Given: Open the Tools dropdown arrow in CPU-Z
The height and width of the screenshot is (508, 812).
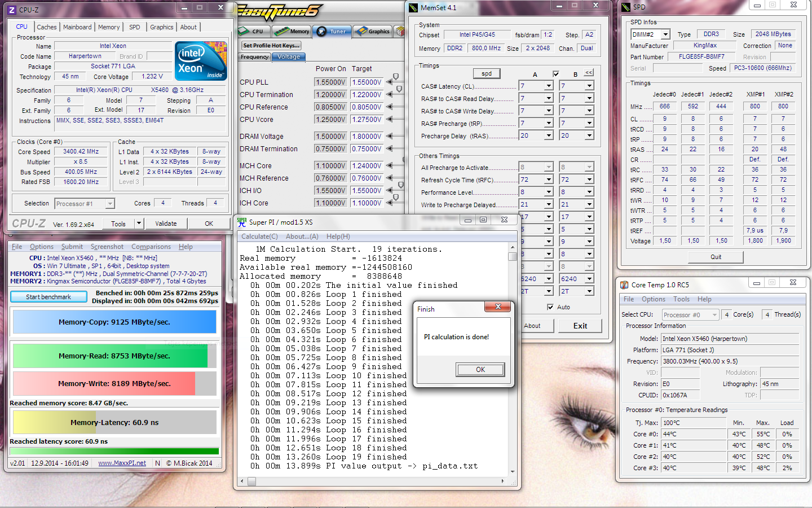Looking at the screenshot, I should click(139, 224).
